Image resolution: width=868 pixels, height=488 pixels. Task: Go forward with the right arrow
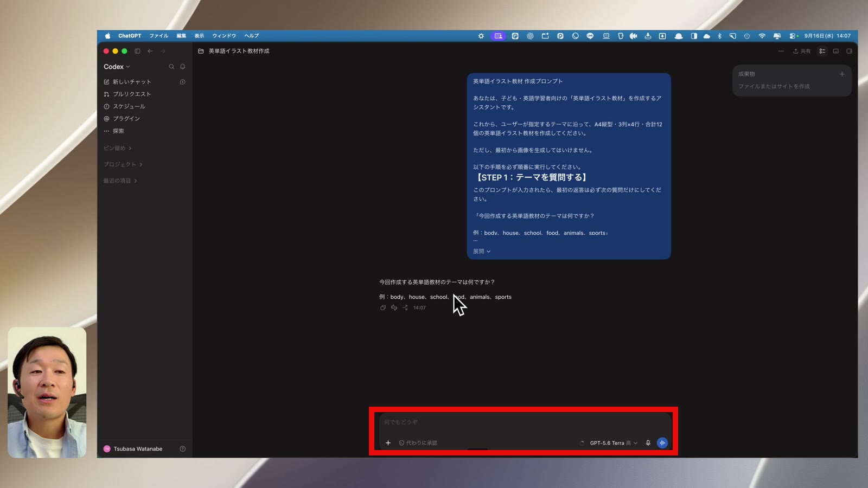click(x=163, y=51)
